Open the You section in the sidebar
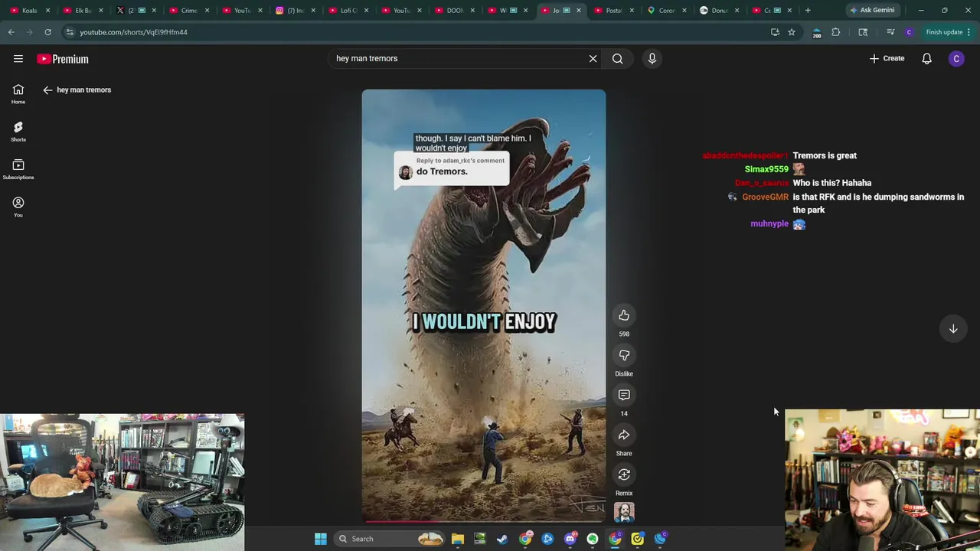 (x=18, y=207)
